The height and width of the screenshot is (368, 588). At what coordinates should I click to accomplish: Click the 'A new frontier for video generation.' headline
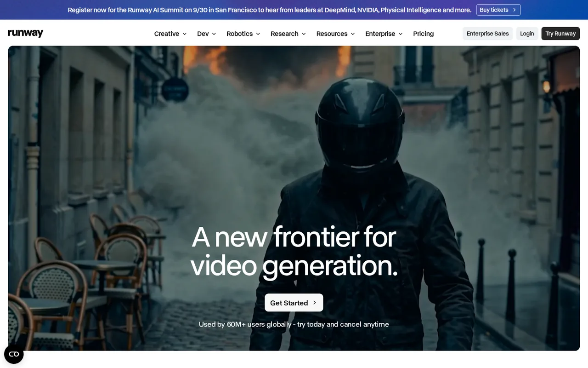pos(294,251)
